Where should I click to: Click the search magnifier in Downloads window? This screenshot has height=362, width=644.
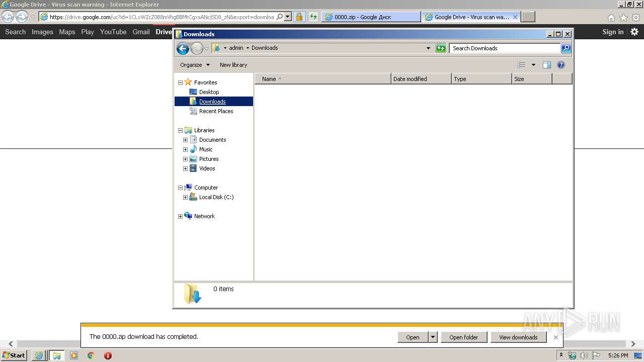coord(566,48)
